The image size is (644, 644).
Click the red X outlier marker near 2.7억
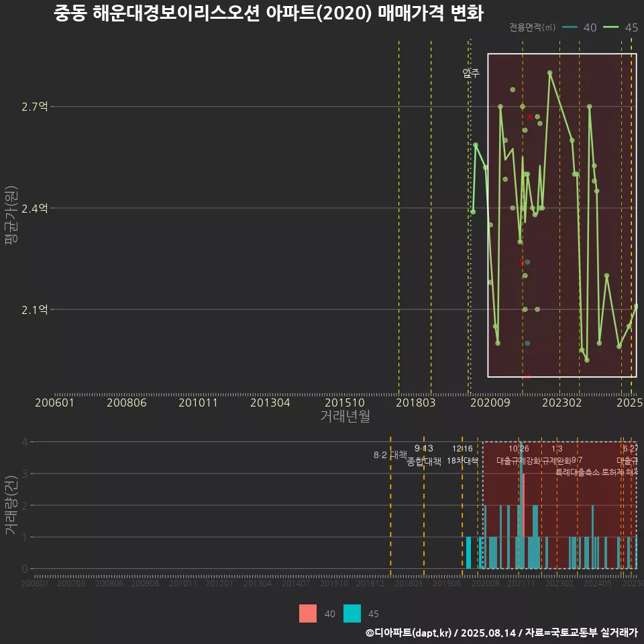tap(529, 116)
